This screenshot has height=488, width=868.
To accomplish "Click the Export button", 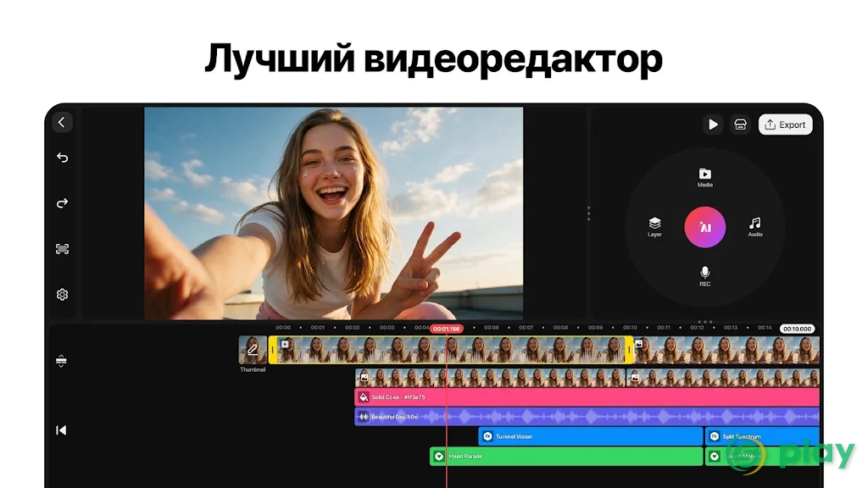I will 785,125.
